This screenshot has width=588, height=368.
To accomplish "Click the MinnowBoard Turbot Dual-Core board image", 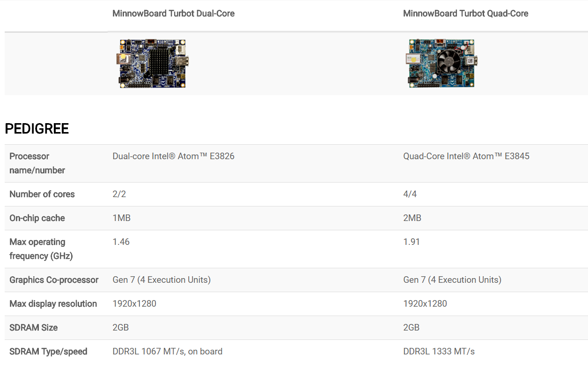I will coord(153,64).
